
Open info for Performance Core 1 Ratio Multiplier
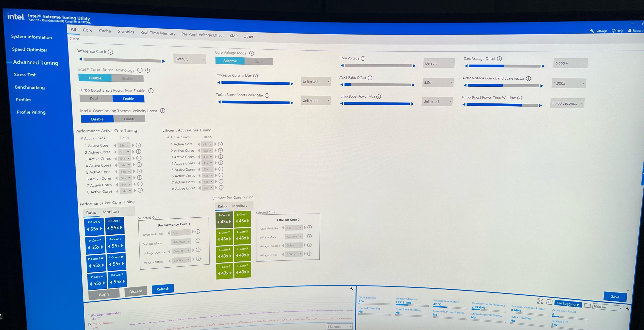click(x=198, y=231)
